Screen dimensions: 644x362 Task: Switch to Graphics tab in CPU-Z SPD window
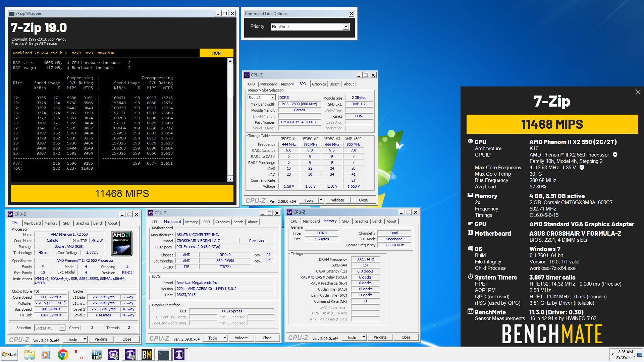(319, 84)
